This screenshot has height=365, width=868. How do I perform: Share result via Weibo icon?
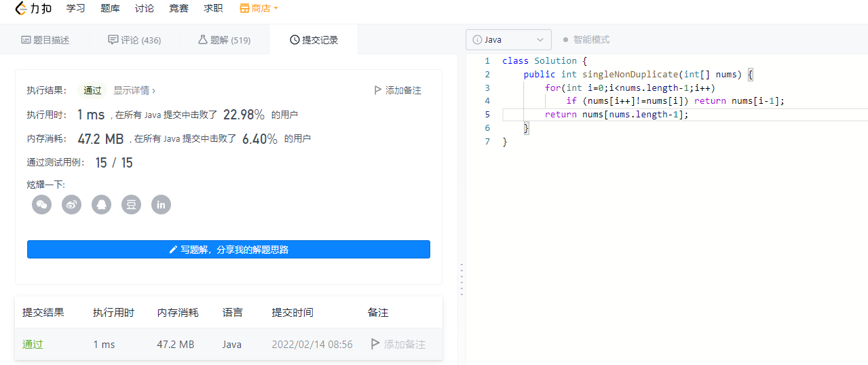point(72,204)
